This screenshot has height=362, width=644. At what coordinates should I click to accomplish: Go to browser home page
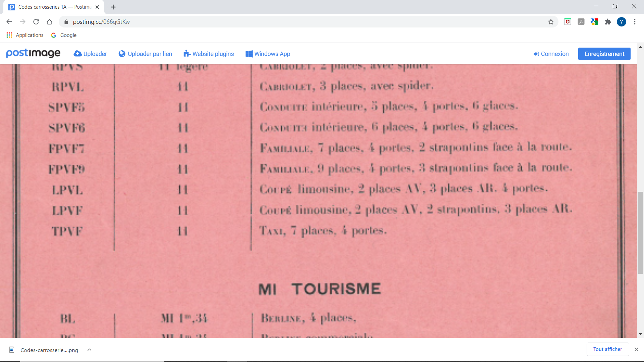[x=49, y=22]
